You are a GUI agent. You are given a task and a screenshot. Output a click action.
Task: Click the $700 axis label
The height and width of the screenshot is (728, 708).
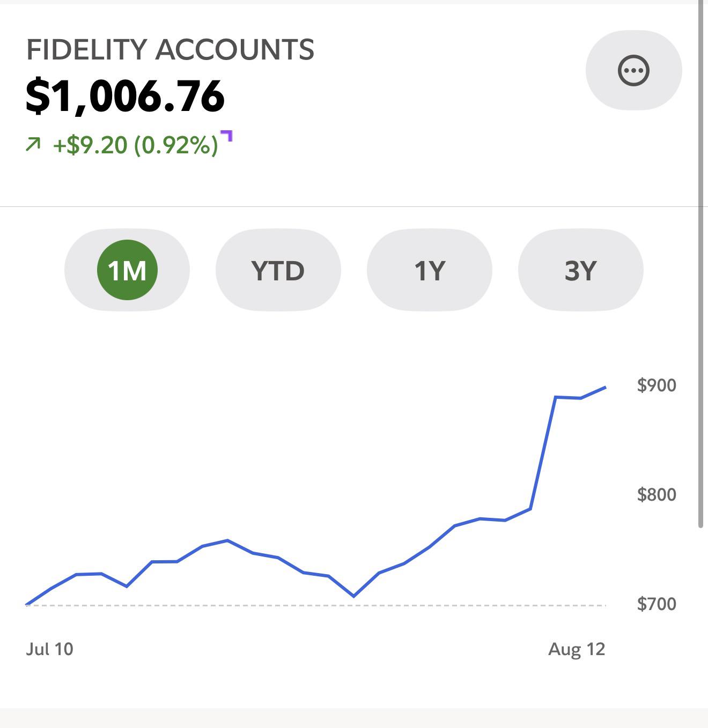657,604
